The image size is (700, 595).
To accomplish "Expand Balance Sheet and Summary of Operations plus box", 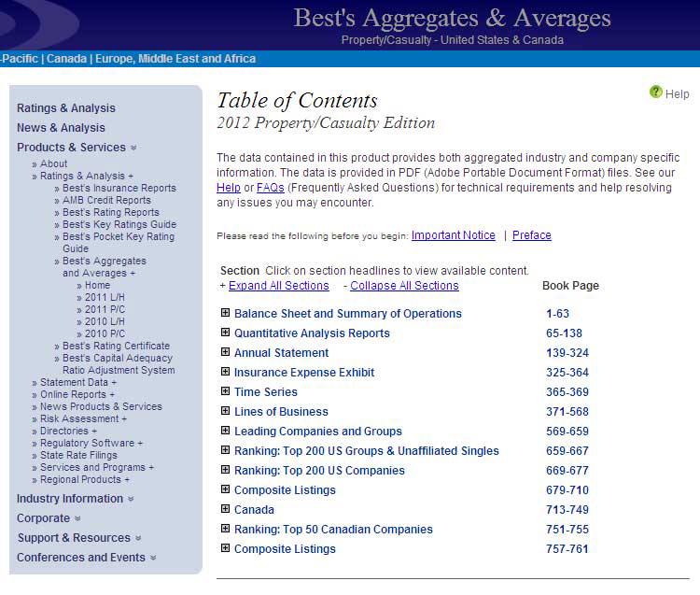I will tap(226, 313).
